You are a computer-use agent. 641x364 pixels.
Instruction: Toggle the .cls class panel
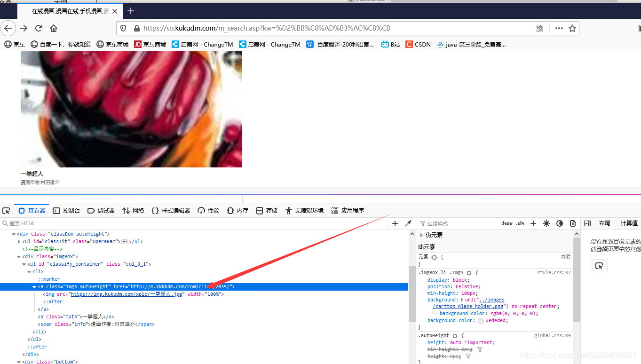pyautogui.click(x=520, y=223)
